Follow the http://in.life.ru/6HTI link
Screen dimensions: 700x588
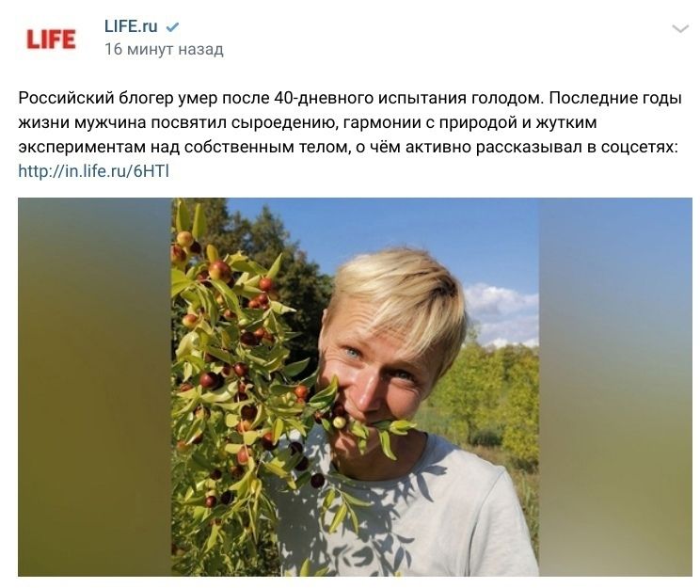[x=94, y=171]
